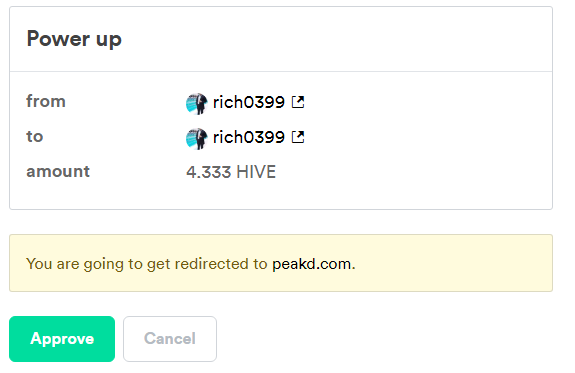Approve the power up transaction
The height and width of the screenshot is (373, 575).
(62, 339)
